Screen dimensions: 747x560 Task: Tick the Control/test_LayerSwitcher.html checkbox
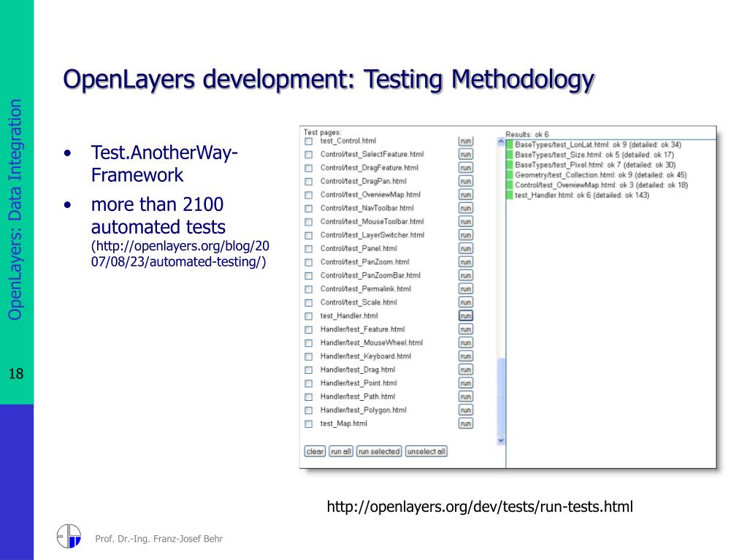click(x=309, y=235)
